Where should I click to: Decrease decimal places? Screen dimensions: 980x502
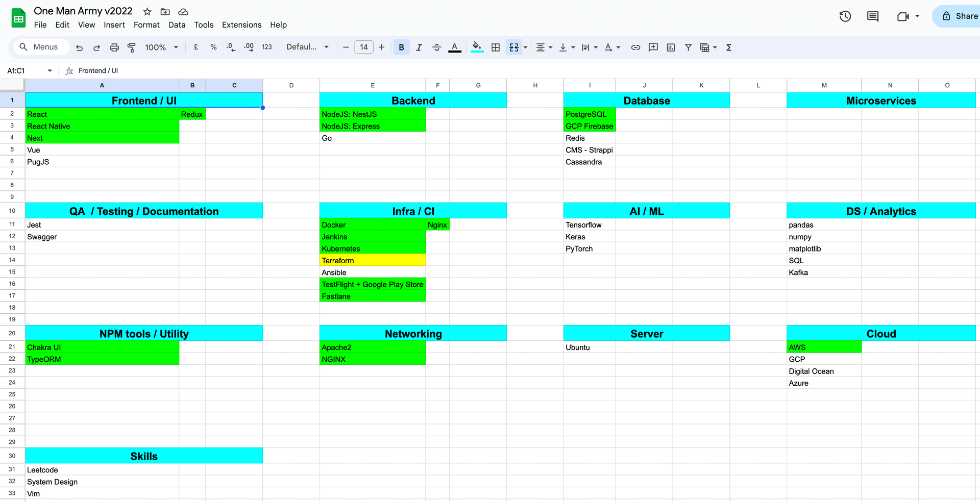coord(231,47)
